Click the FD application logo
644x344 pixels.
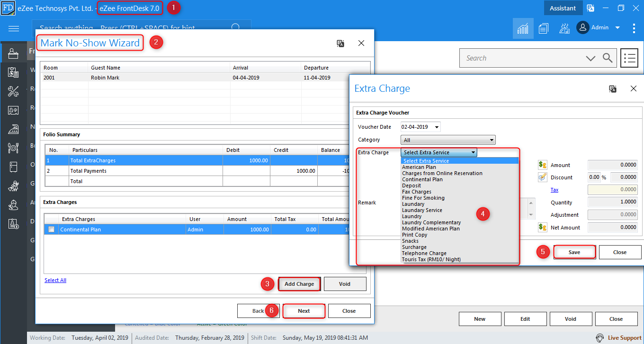8,8
